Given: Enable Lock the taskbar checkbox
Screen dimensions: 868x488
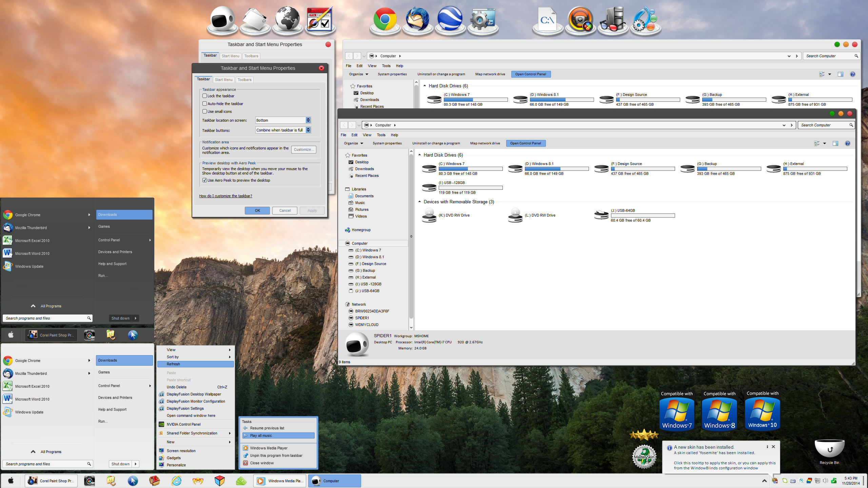Looking at the screenshot, I should click(204, 96).
